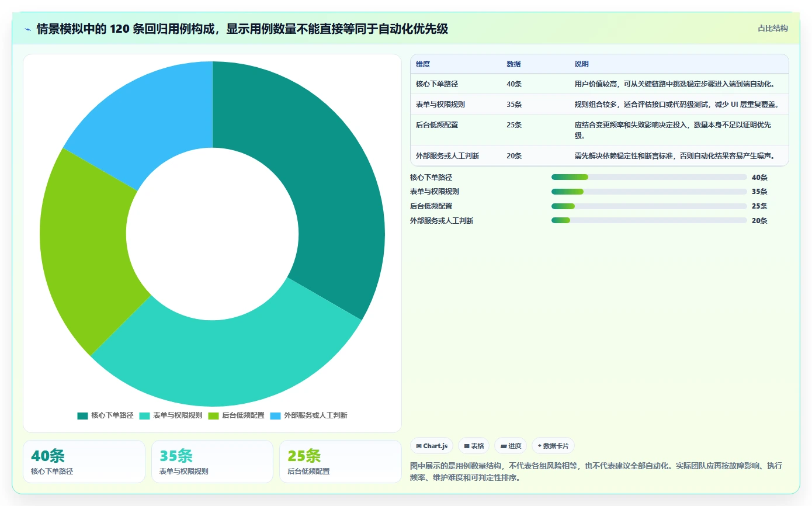Click the 20条 cell in the table

514,155
